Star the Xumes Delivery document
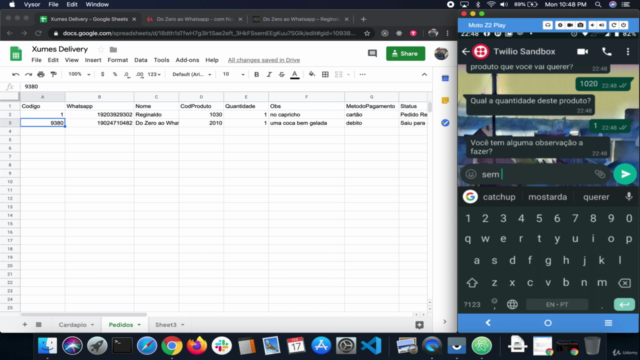This screenshot has width=640, height=360. 101,49
